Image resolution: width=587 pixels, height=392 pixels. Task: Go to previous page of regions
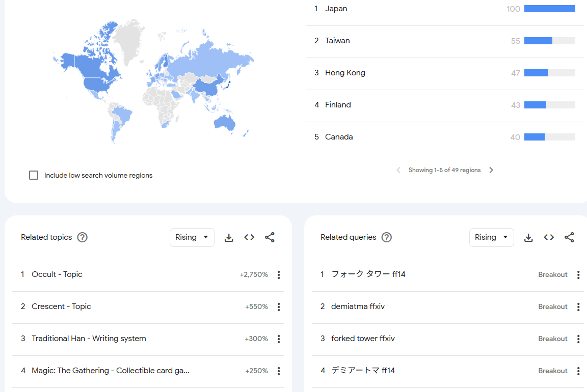(398, 170)
